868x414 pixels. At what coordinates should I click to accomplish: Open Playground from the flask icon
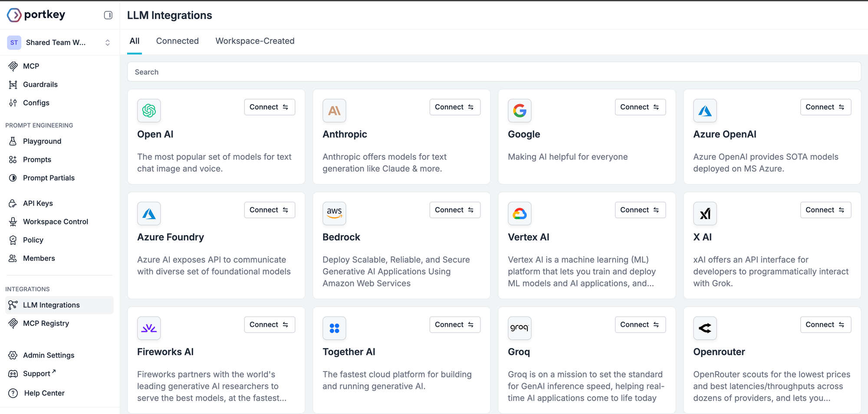pos(13,141)
